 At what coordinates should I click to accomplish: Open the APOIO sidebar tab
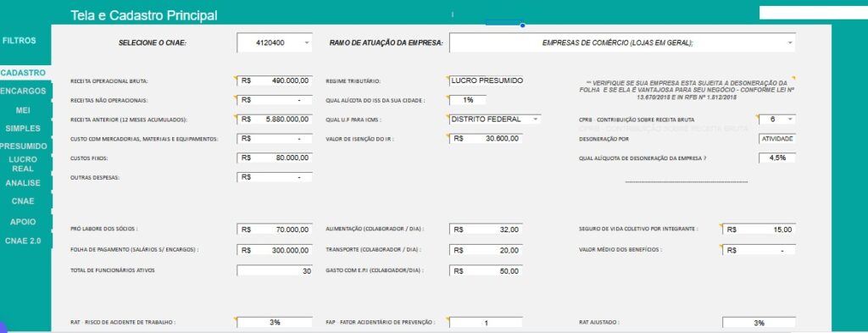[x=23, y=222]
